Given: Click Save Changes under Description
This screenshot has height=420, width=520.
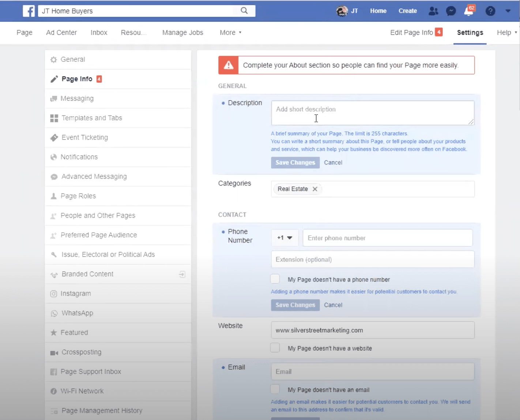Looking at the screenshot, I should click(295, 163).
